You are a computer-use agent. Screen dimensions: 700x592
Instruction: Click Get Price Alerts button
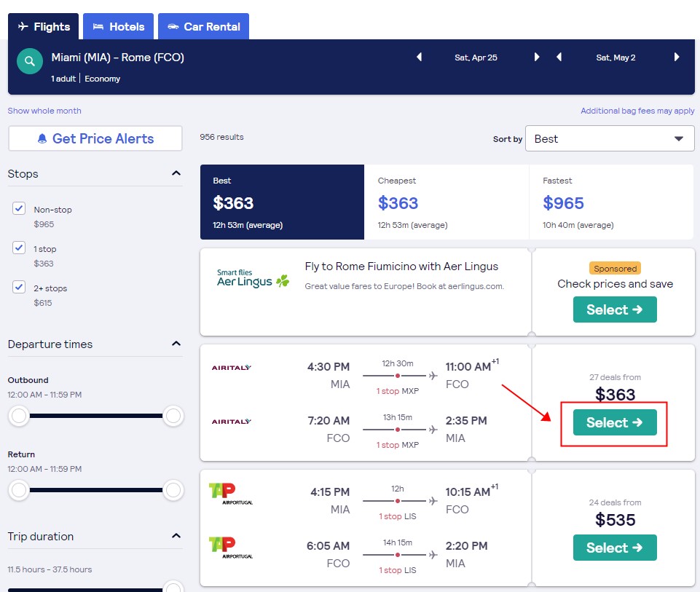95,139
